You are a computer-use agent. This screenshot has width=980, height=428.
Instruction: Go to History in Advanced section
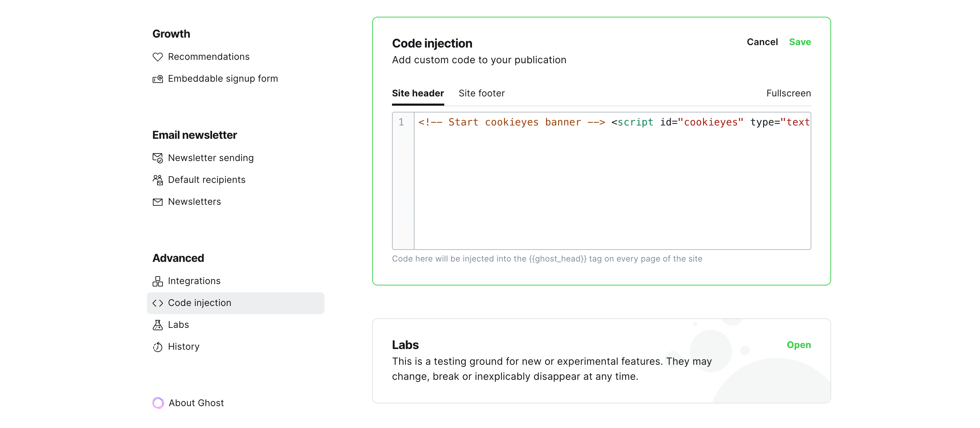[x=183, y=347]
